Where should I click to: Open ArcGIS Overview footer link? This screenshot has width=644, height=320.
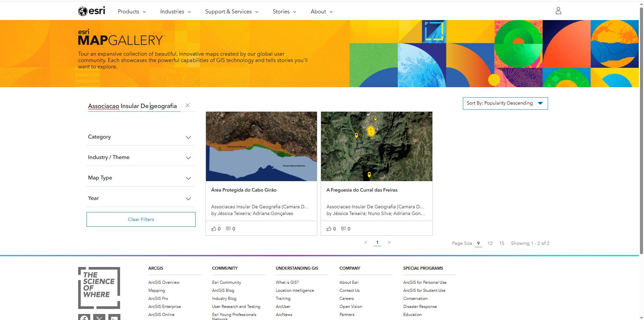[x=164, y=282]
